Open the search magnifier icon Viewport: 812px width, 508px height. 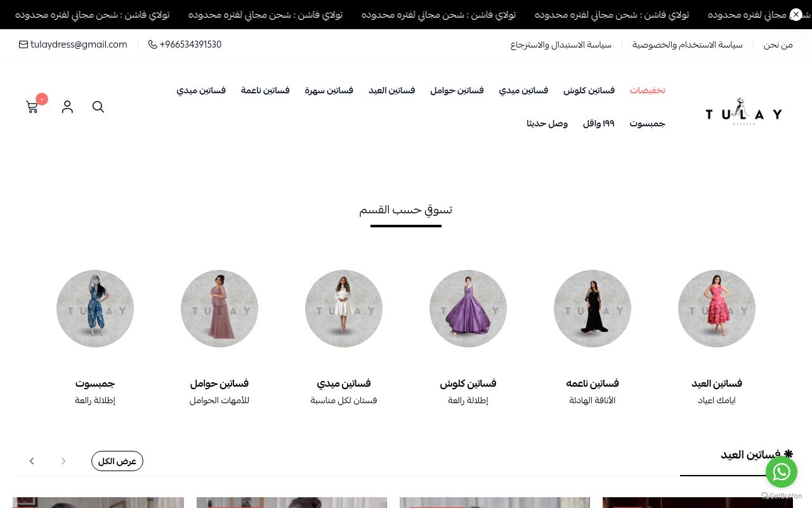click(x=98, y=107)
